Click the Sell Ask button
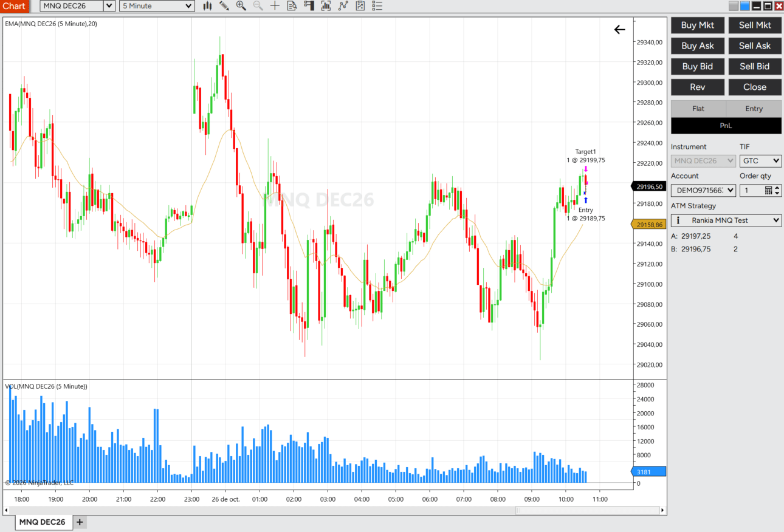Screen dimensions: 784x532 755,46
